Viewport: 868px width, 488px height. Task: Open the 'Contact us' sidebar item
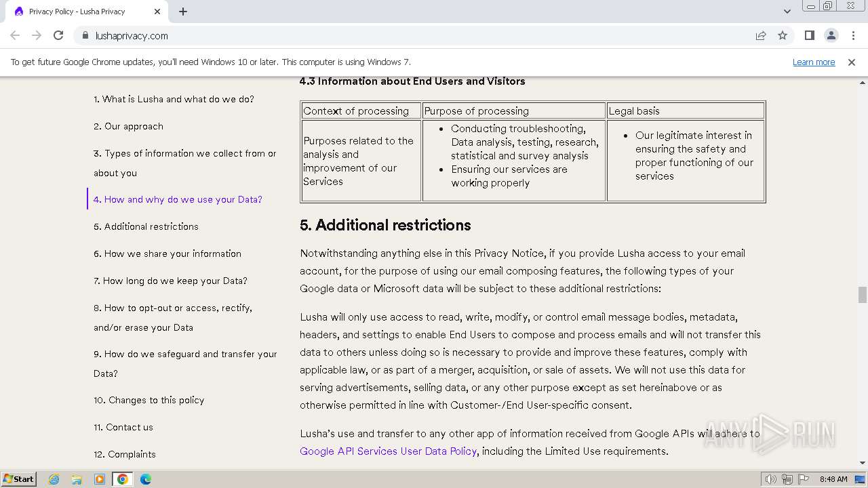[123, 427]
